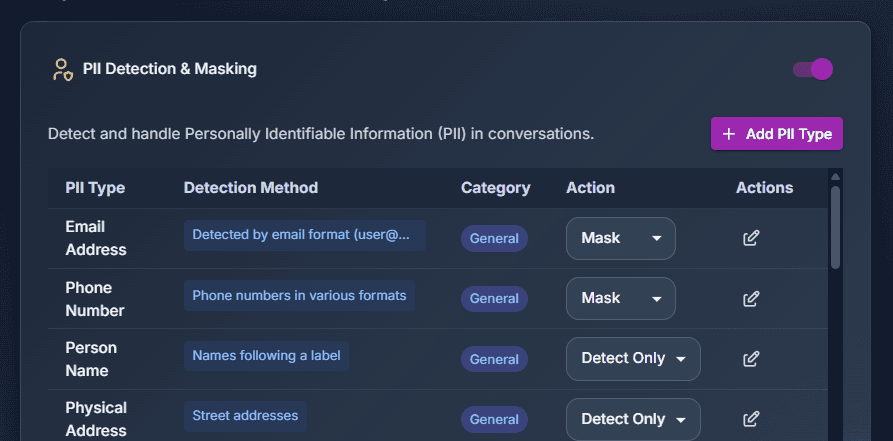The width and height of the screenshot is (893, 441).
Task: Click the 'Detect and handle Personally Identifiable Information' description
Action: click(321, 134)
